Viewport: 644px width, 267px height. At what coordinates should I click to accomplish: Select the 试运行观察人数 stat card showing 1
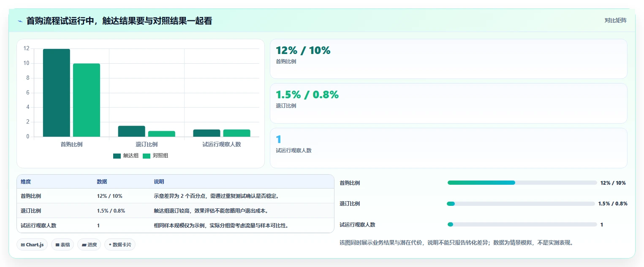(x=448, y=148)
